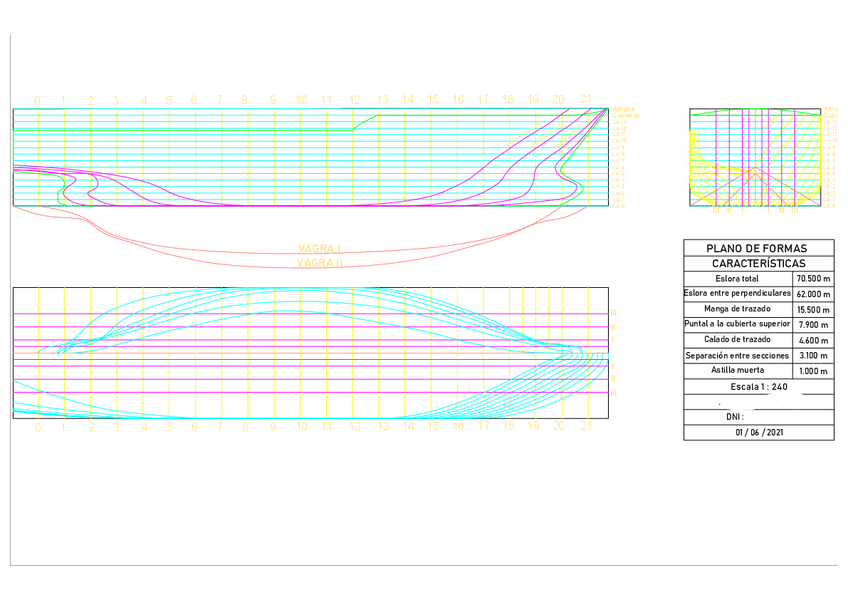
Task: Click Puntal a la cubierta superior label
Action: (x=737, y=324)
